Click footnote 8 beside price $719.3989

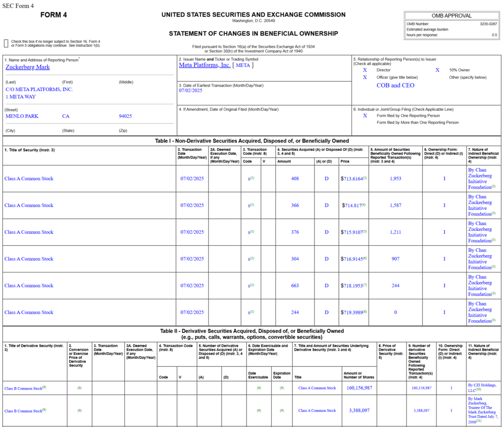tap(365, 311)
